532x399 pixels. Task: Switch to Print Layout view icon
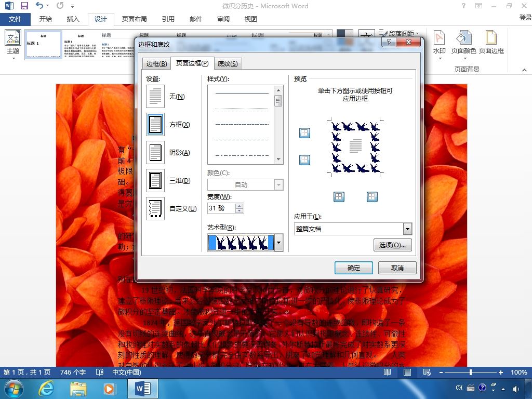click(407, 372)
